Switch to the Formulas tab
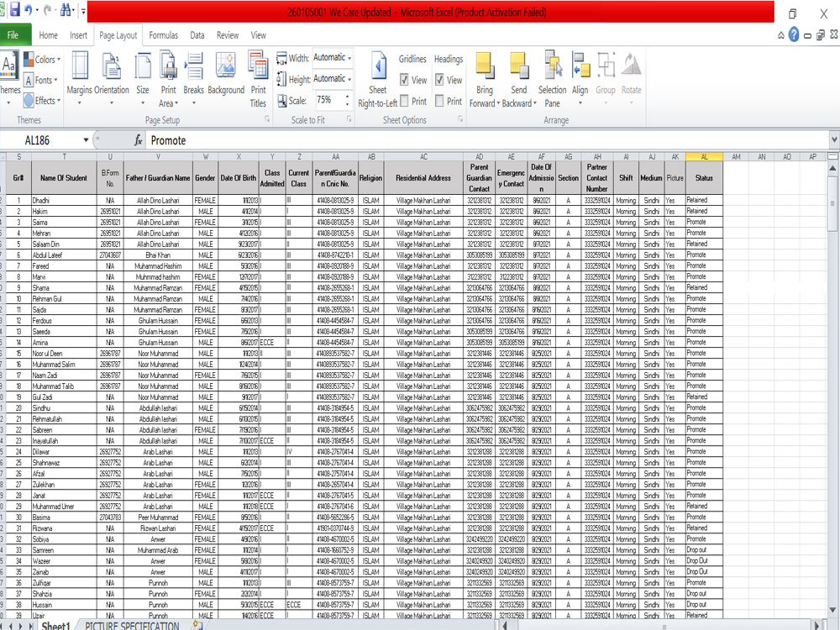The image size is (840, 630). [163, 35]
